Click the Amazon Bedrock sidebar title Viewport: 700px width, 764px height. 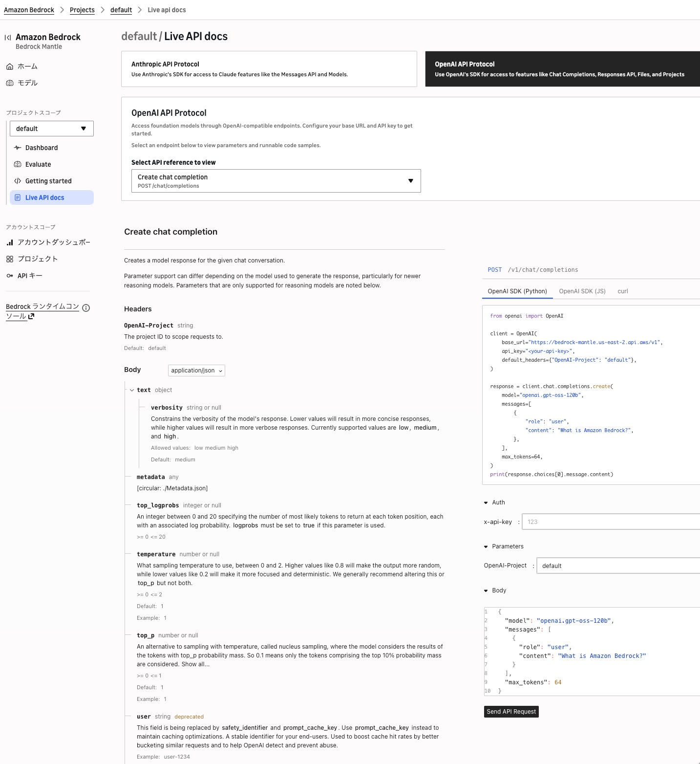pyautogui.click(x=48, y=37)
